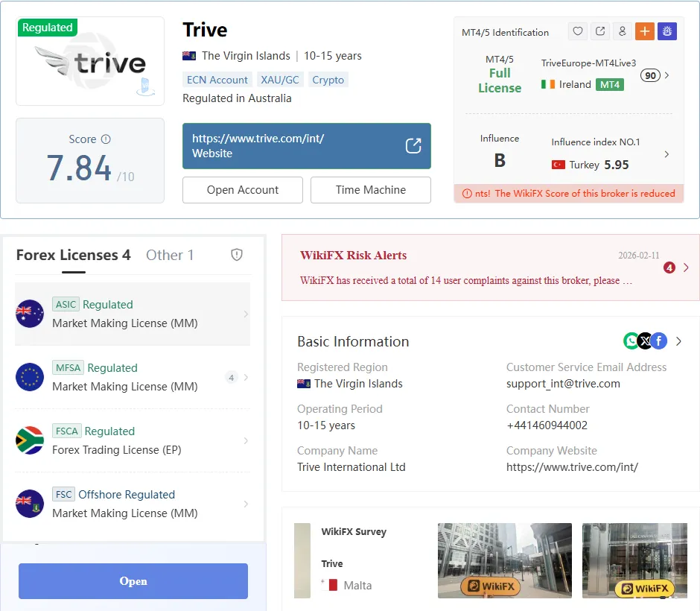Viewport: 700px width, 611px height.
Task: Click the Virgin Islands flag FSC icon
Action: (x=30, y=504)
